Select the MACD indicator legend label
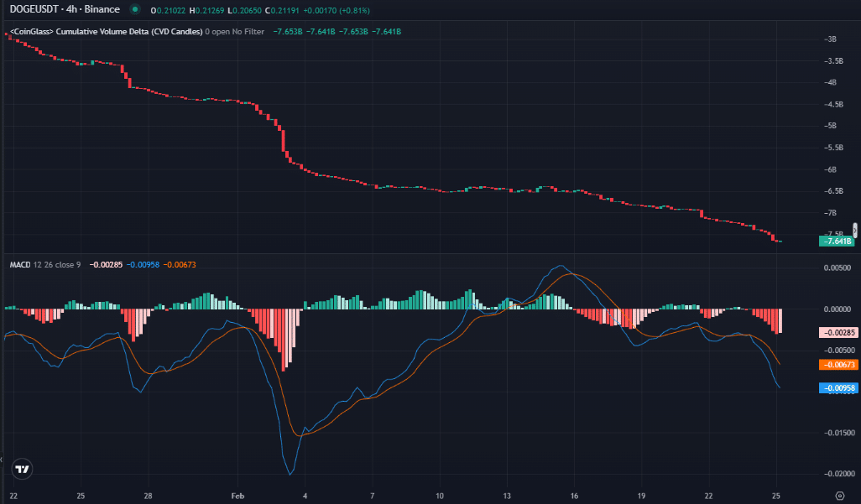Image resolution: width=861 pixels, height=504 pixels. tap(19, 265)
